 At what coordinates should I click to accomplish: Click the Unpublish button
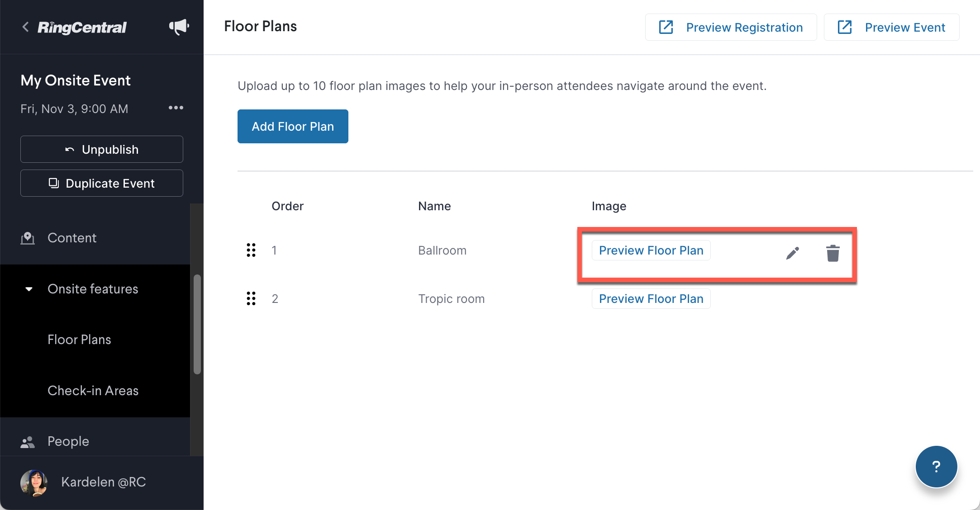(x=102, y=149)
